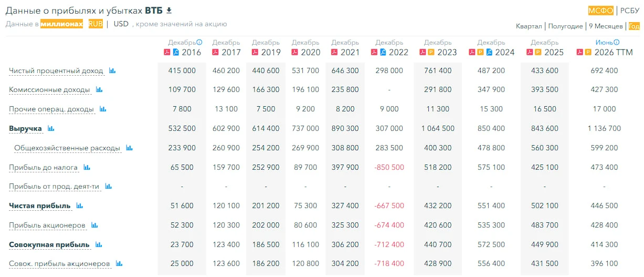
Task: Show chart for Чистый процентный доход
Action: click(112, 70)
